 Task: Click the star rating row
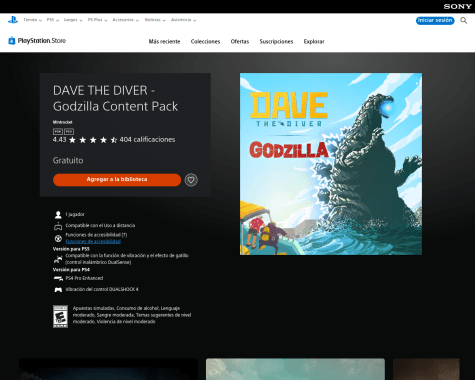point(93,140)
